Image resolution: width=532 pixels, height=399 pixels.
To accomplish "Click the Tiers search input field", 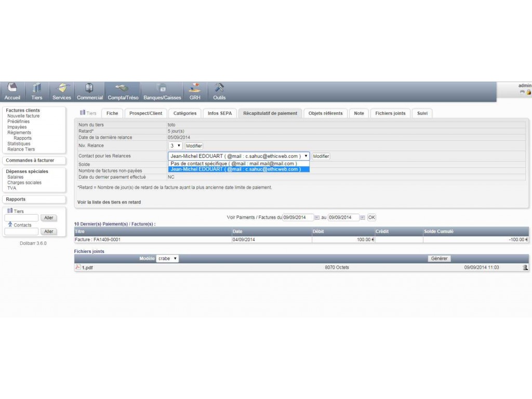I will click(x=21, y=218).
